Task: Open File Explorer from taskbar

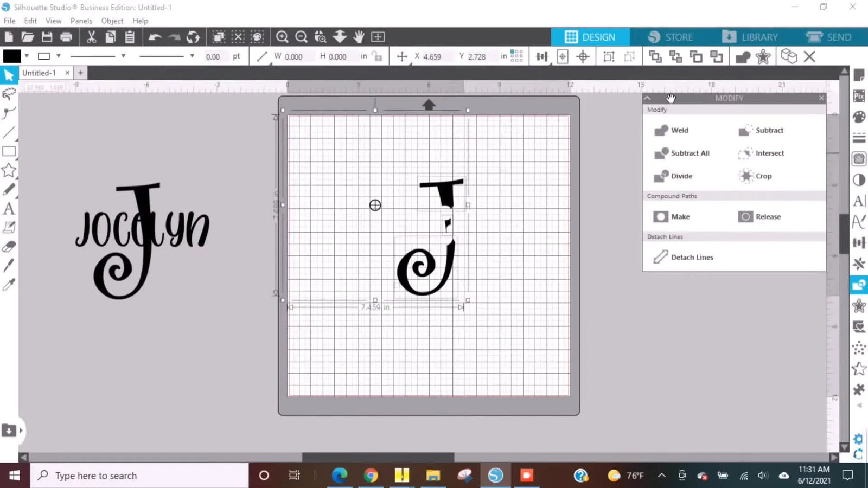Action: (x=433, y=476)
